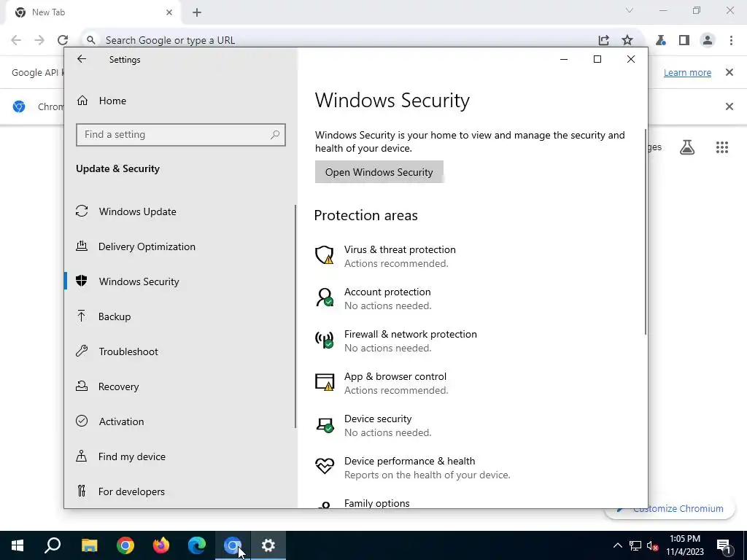Screen dimensions: 747x560
Task: Click the Settings sidebar scrollbar
Action: click(295, 316)
